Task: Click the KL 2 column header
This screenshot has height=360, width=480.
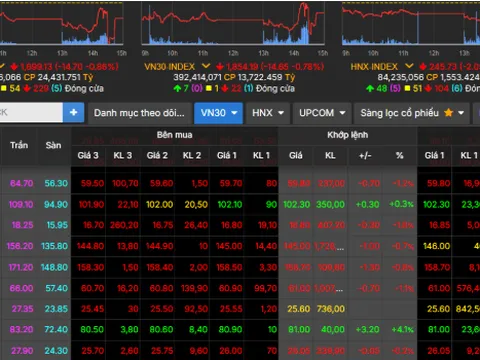Action: click(x=192, y=155)
